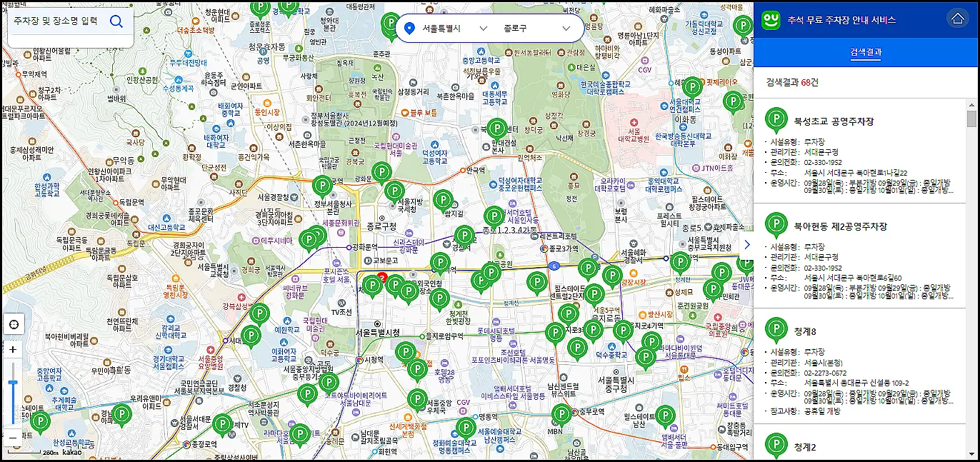This screenshot has width=980, height=462.
Task: Click parking icon beside 북성초교 공영주차장
Action: (776, 120)
